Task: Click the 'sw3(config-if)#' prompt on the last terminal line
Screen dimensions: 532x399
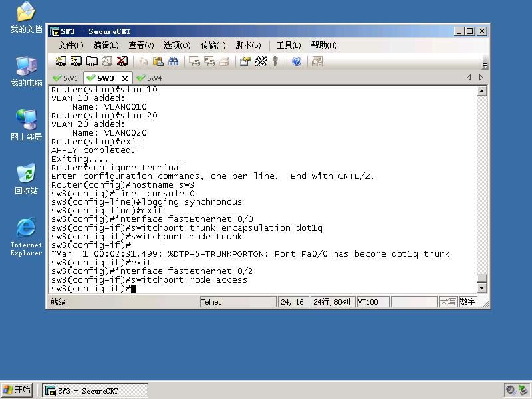Action: click(x=91, y=289)
